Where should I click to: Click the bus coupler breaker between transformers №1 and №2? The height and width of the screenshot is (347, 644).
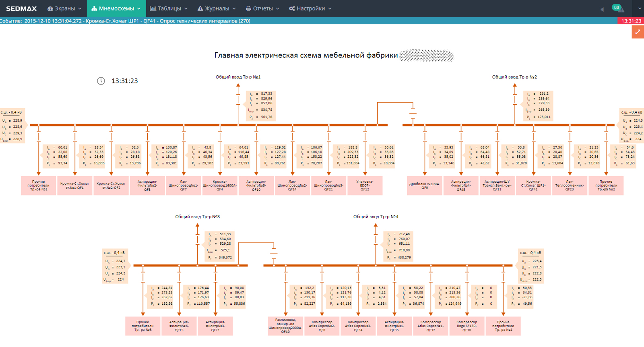(x=413, y=114)
